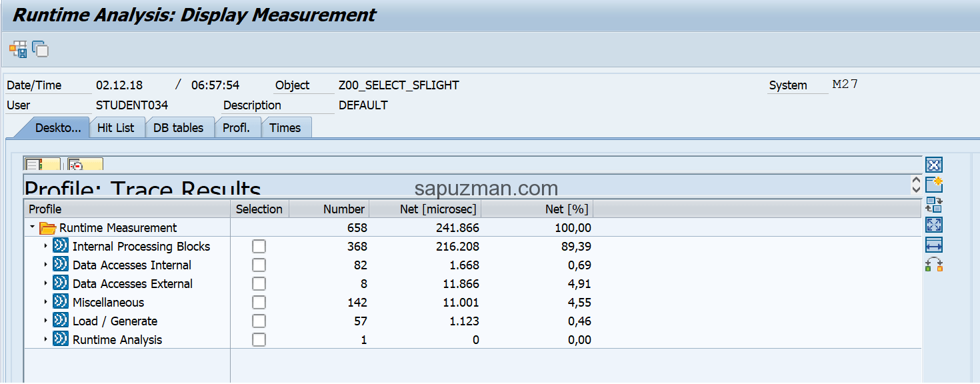Click the horizontal width arrows icon
The width and height of the screenshot is (980, 384).
934,245
